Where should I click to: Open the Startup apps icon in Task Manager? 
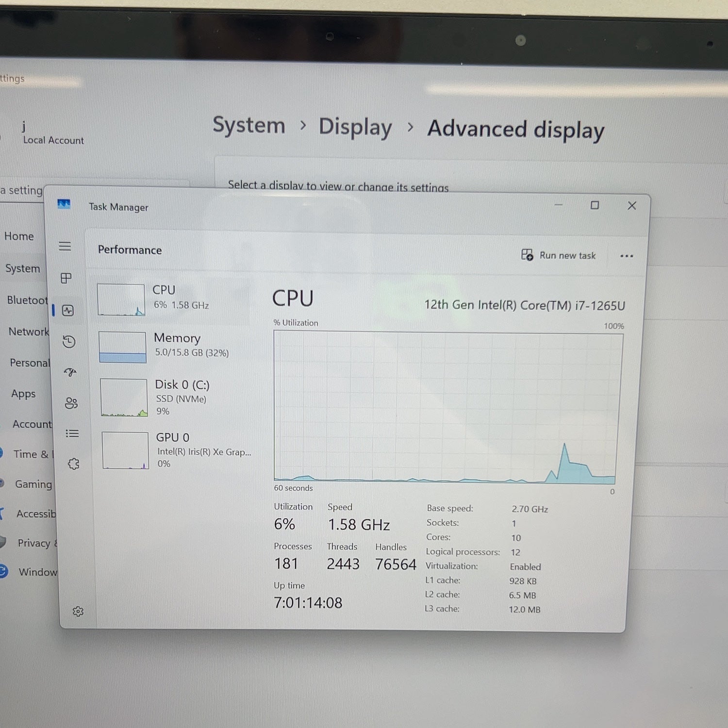coord(70,372)
